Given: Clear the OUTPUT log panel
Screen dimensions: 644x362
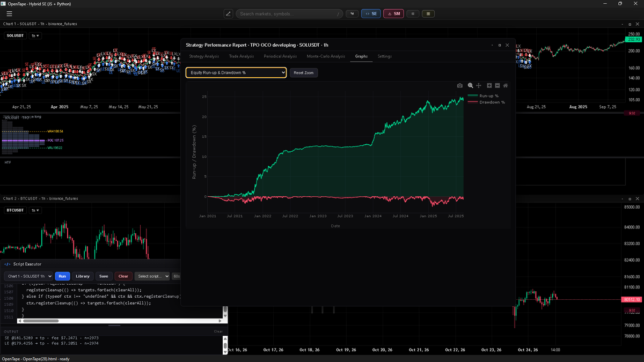Looking at the screenshot, I should pos(218,331).
